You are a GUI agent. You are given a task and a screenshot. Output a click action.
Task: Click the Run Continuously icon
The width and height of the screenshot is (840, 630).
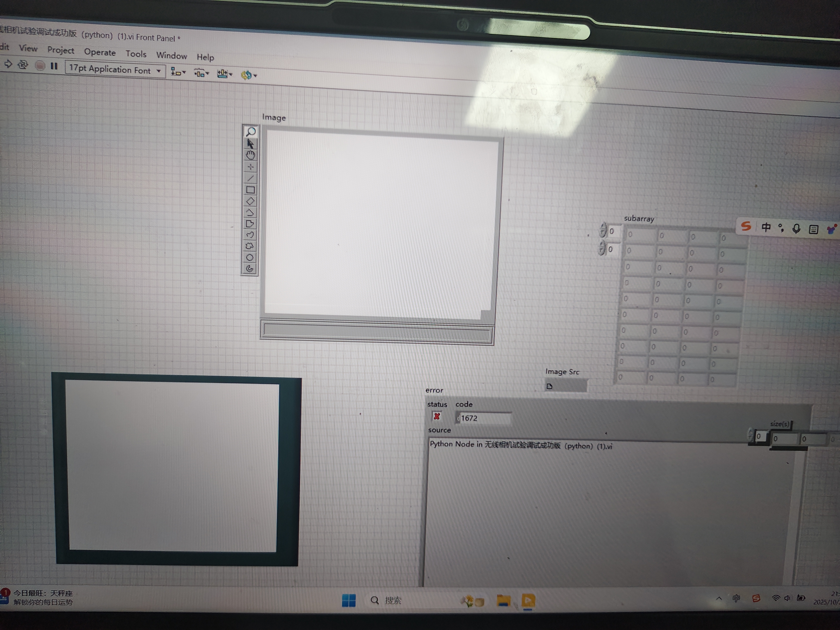23,65
